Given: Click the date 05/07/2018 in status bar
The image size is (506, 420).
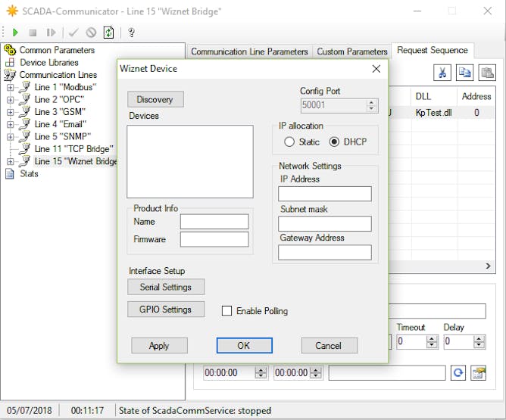Looking at the screenshot, I should pyautogui.click(x=30, y=411).
